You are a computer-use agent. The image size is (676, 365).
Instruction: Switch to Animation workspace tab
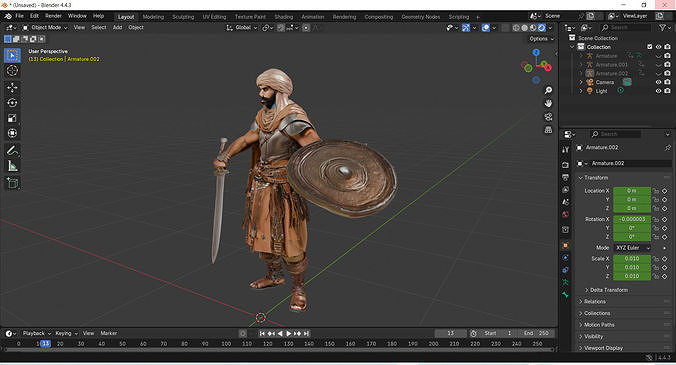(x=313, y=17)
